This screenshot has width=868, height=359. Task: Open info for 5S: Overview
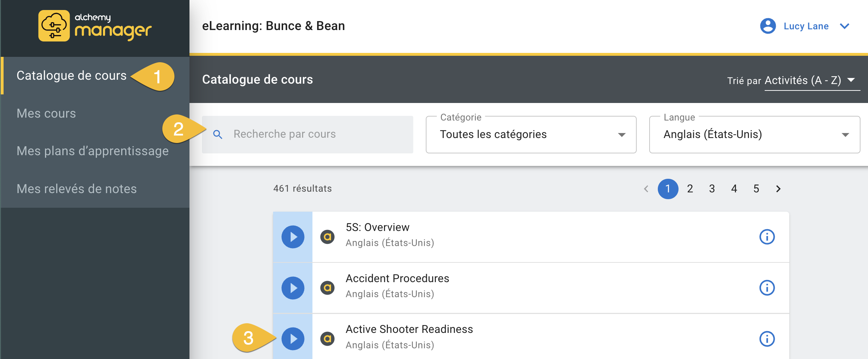pos(767,237)
